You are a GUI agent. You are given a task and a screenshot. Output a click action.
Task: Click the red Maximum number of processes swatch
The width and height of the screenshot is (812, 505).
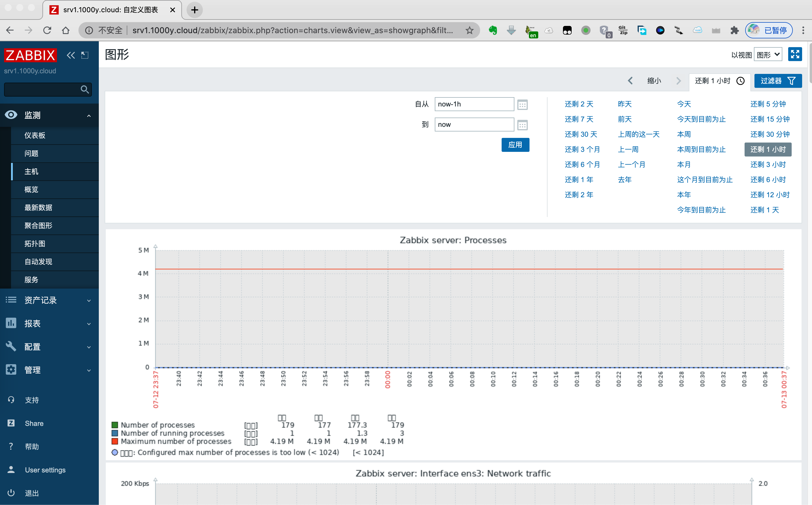(x=115, y=441)
